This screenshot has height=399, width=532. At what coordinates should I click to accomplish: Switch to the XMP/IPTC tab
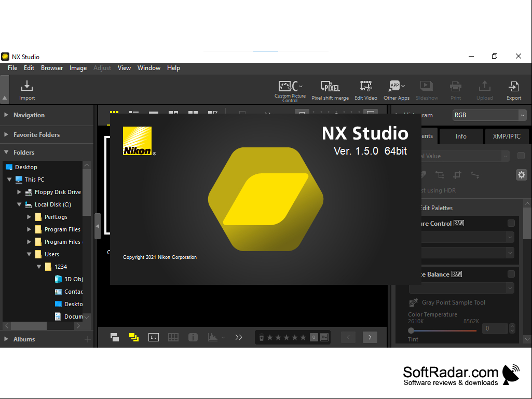[507, 136]
